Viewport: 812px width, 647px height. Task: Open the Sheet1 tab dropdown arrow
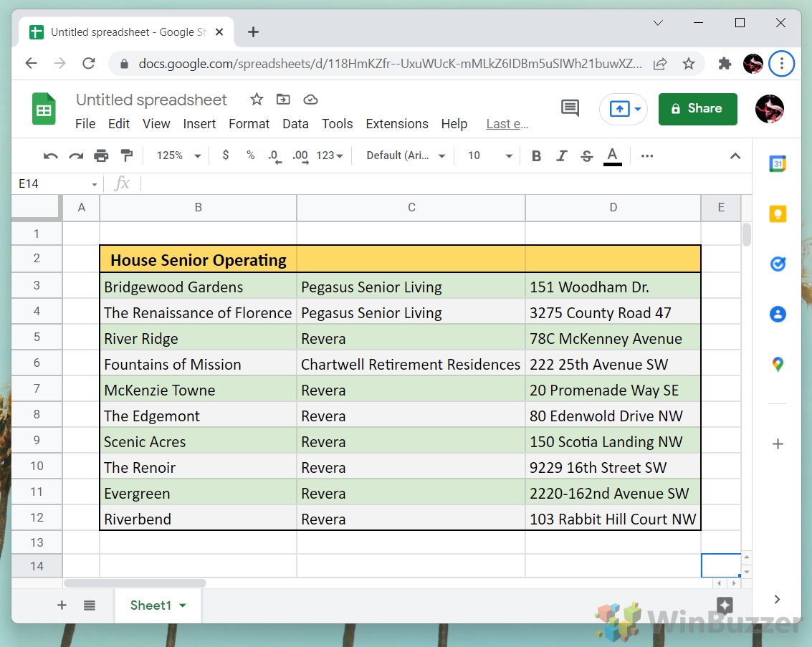tap(182, 605)
